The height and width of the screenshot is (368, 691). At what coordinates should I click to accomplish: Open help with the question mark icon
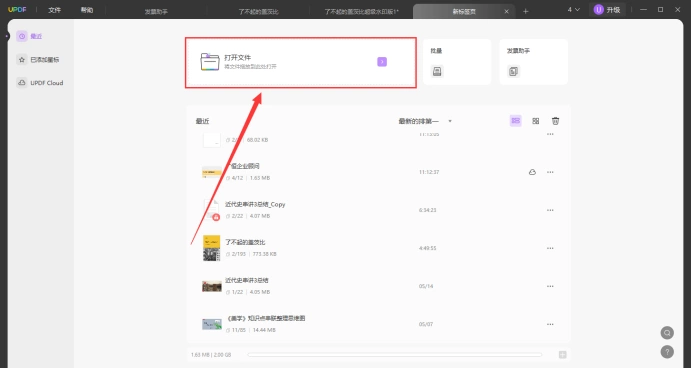coord(667,351)
